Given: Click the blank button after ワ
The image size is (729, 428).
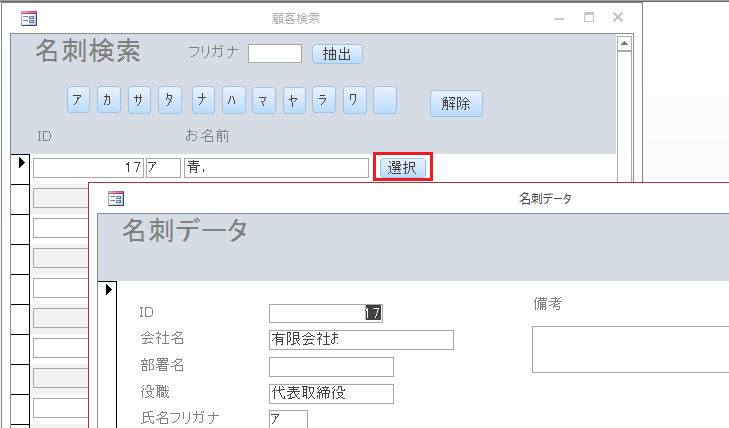Looking at the screenshot, I should 385,100.
